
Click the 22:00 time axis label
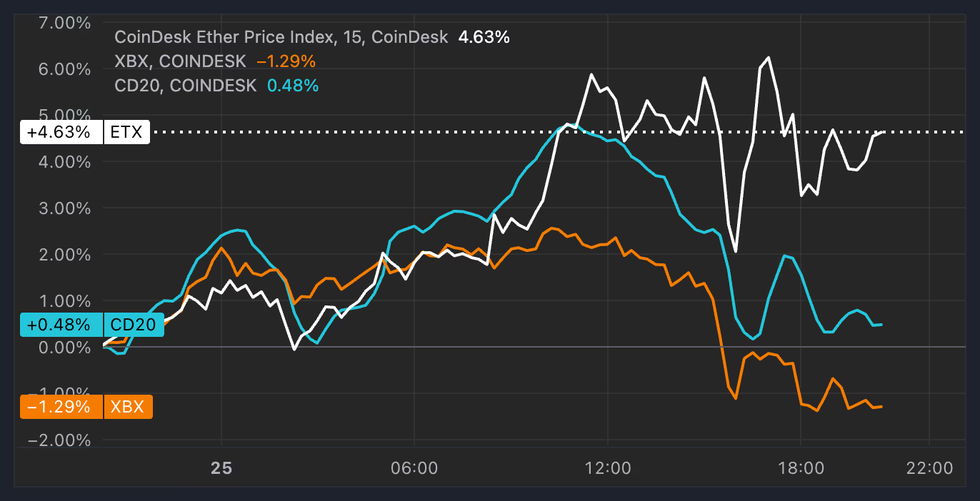[x=929, y=469]
